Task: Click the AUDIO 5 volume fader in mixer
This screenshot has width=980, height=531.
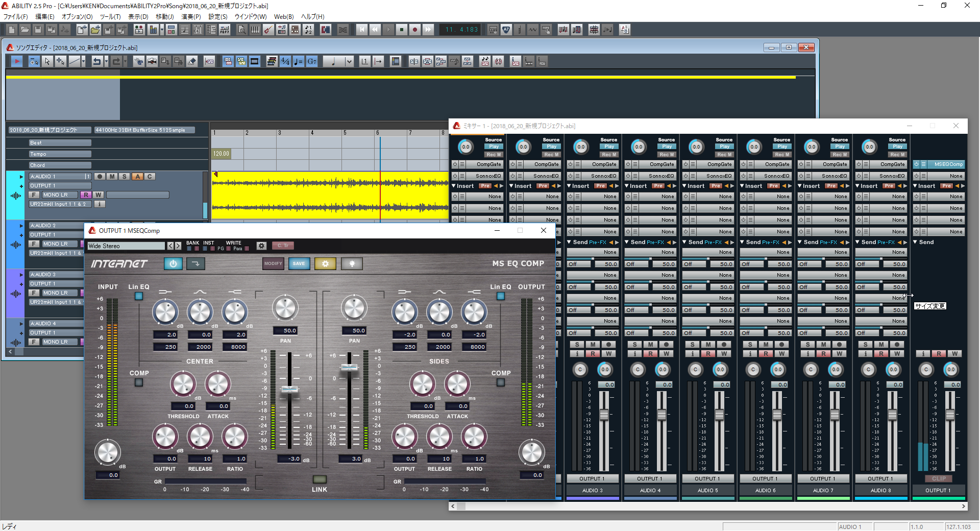Action: click(x=719, y=415)
